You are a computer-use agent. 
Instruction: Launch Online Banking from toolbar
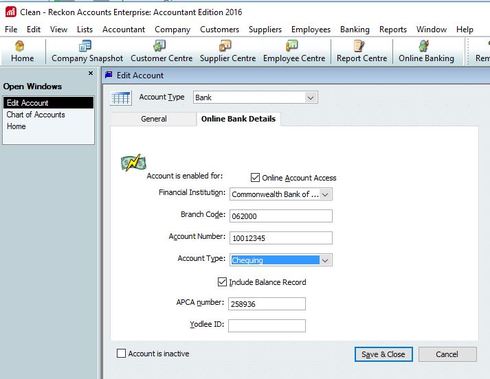(x=426, y=51)
